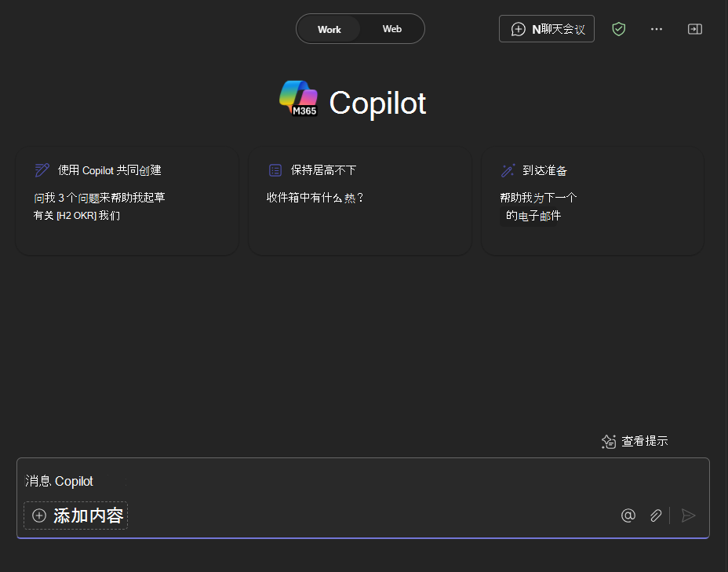Switch to the Web tab
728x572 pixels.
[392, 29]
